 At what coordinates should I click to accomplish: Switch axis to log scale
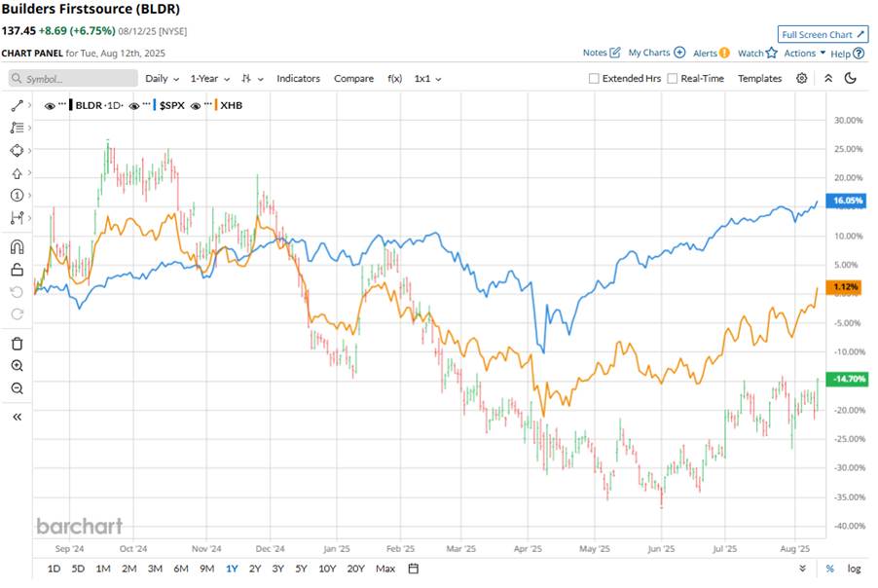click(854, 569)
